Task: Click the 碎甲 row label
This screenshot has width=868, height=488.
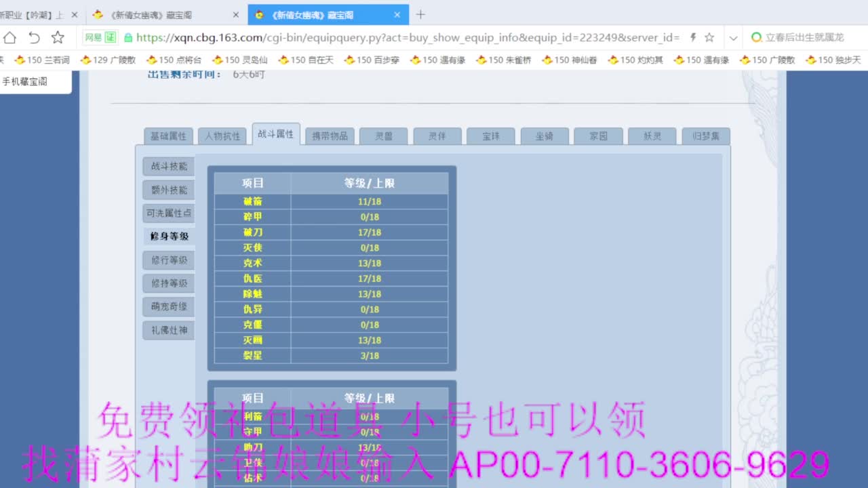Action: coord(253,217)
